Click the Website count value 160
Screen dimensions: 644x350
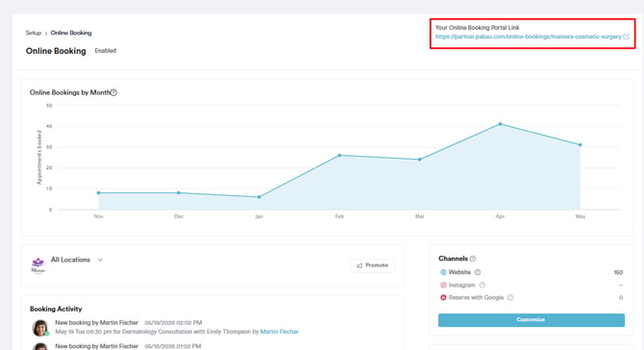tap(618, 272)
